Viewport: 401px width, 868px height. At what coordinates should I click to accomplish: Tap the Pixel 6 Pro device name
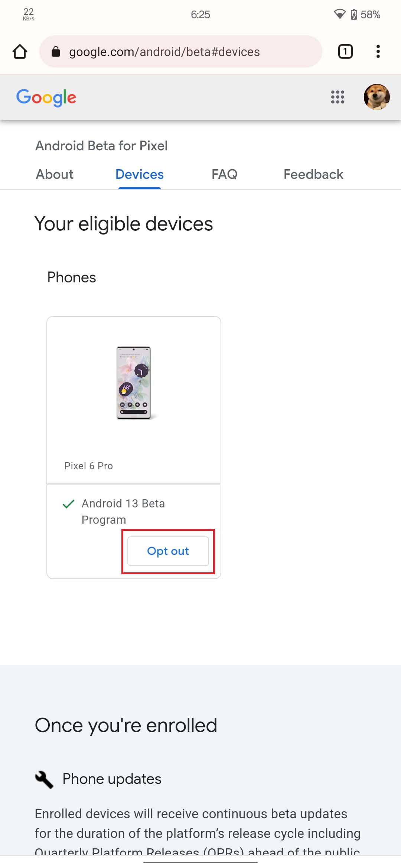[x=89, y=466]
